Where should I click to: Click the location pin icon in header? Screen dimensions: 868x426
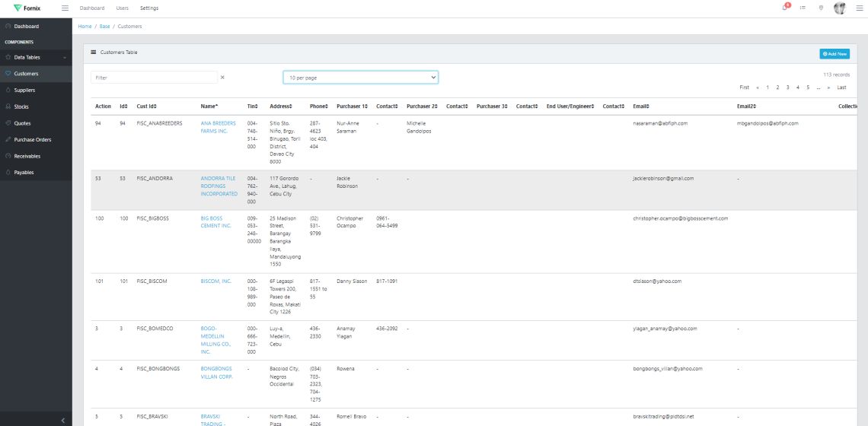[x=821, y=8]
